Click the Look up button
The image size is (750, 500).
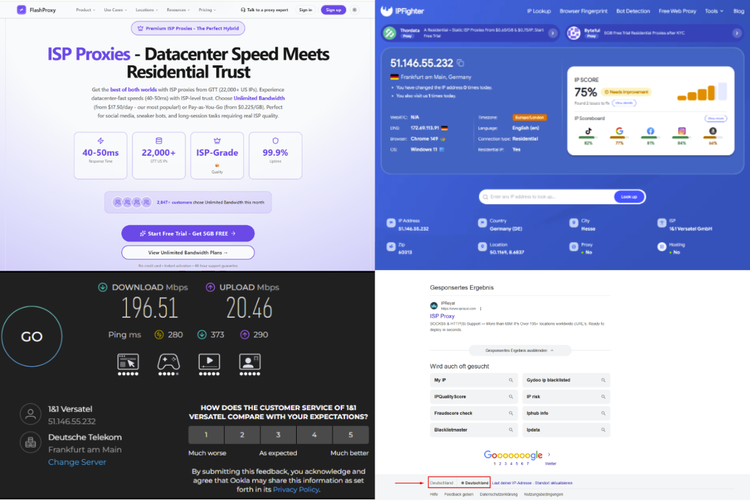coord(629,197)
